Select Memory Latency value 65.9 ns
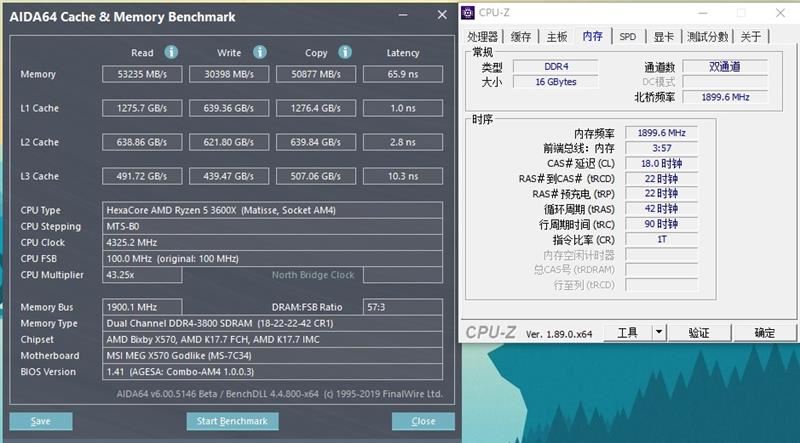This screenshot has width=800, height=443. [x=403, y=74]
